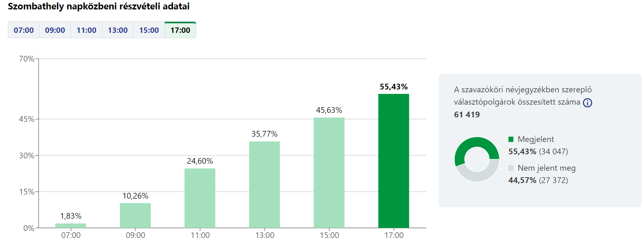The height and width of the screenshot is (247, 644).
Task: Click the gray segment of donut chart
Action: [x=481, y=176]
